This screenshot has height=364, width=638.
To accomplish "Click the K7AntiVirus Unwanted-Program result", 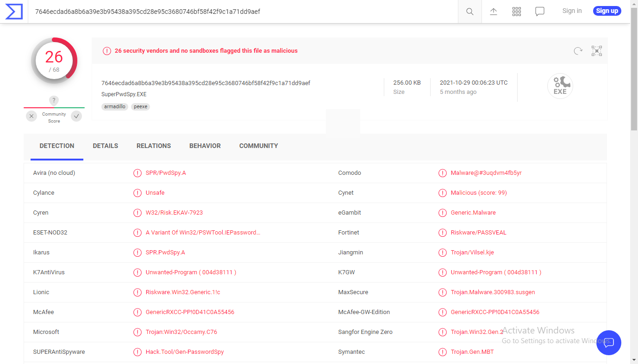I will tap(191, 272).
